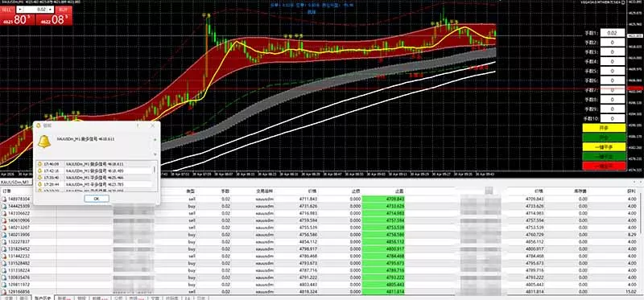Sort by the 库存费 swap column header
The image size is (644, 300).
580,191
